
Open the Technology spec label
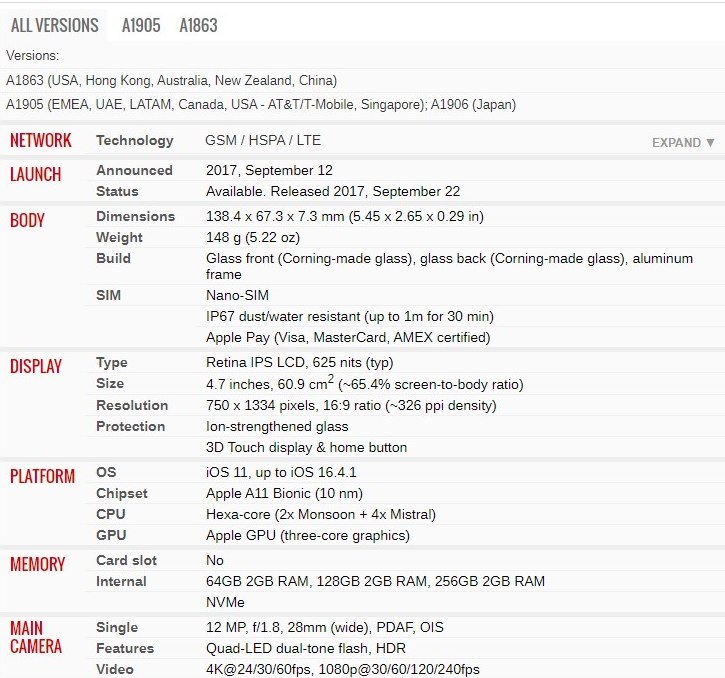click(x=135, y=140)
